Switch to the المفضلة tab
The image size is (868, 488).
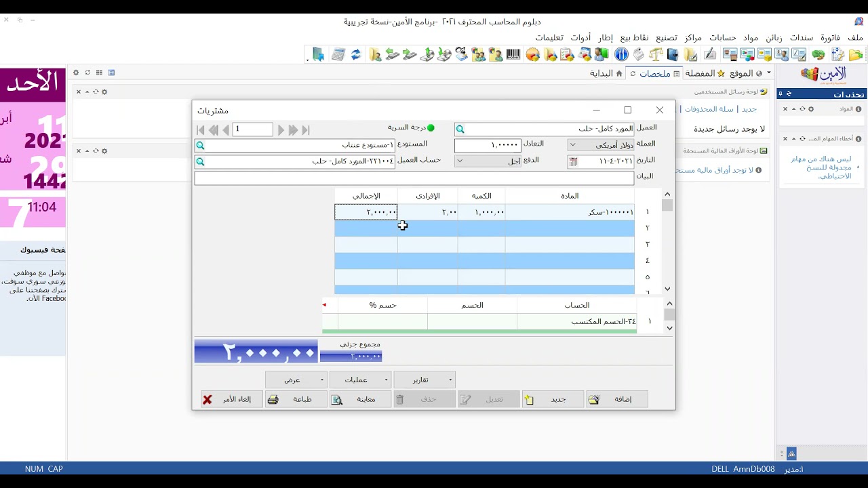[705, 73]
